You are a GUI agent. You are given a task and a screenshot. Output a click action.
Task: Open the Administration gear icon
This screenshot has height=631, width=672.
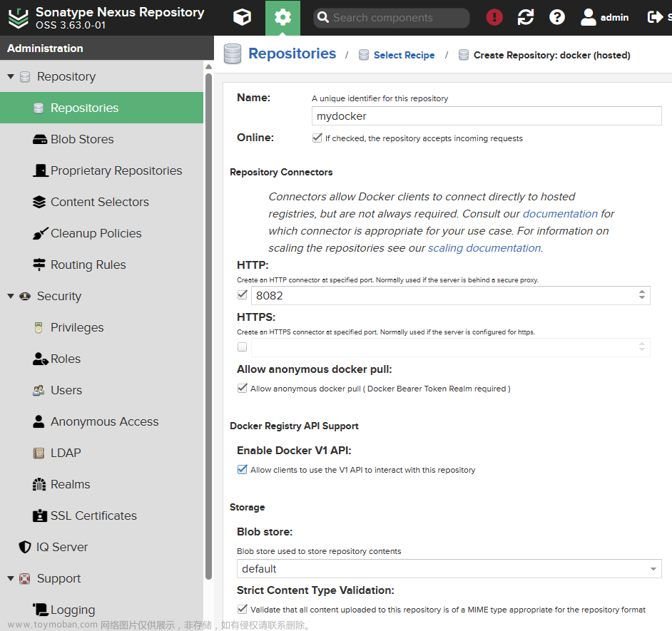(x=282, y=18)
